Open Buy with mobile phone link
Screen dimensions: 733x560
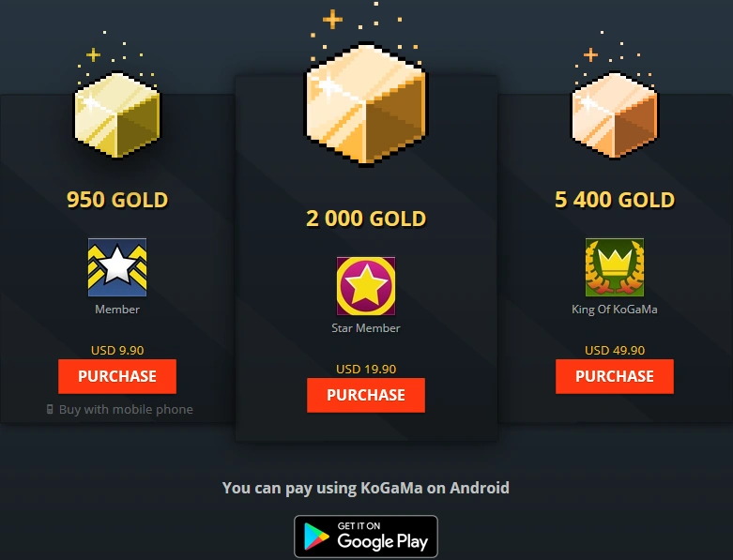coord(120,410)
